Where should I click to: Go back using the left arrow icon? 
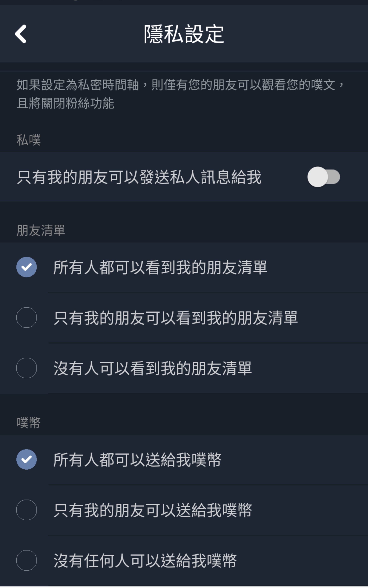click(21, 34)
